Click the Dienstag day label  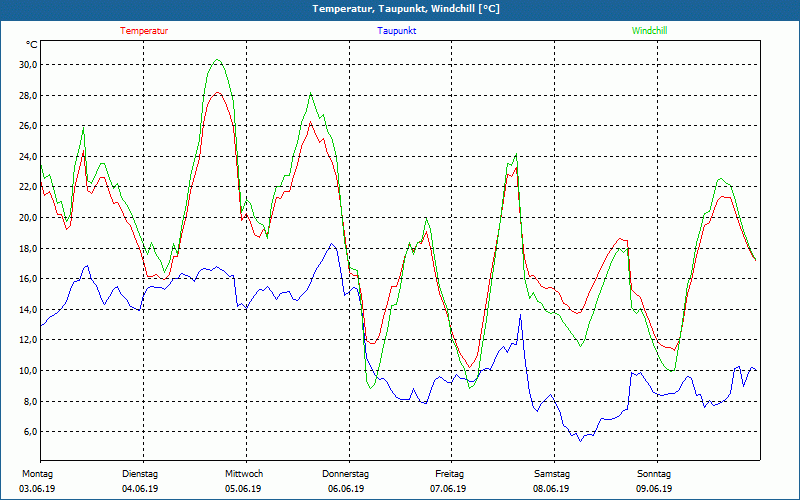tap(140, 474)
